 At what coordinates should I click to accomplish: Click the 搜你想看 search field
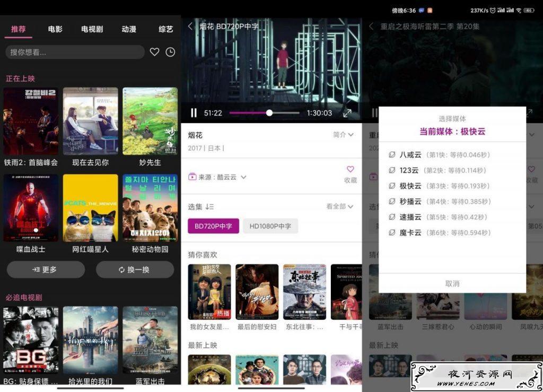click(75, 52)
